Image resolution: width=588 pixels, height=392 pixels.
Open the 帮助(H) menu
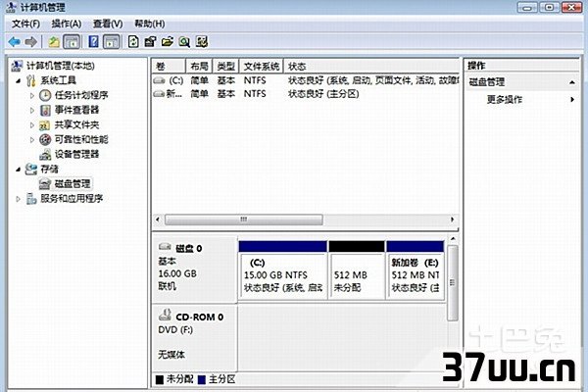point(150,24)
